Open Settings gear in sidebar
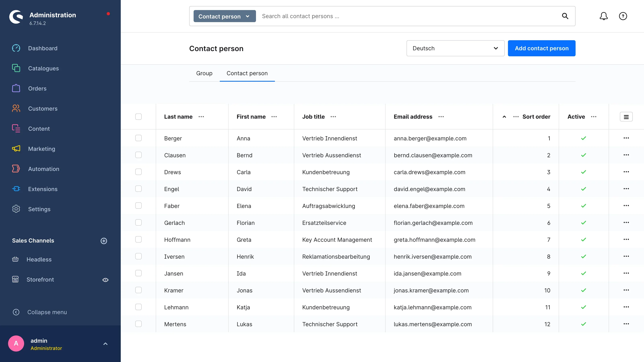 click(16, 209)
